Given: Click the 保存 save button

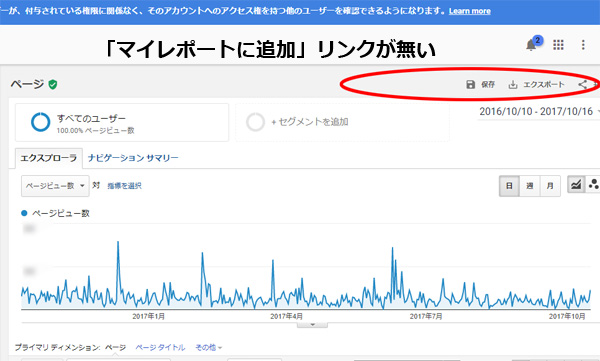Looking at the screenshot, I should pos(481,84).
